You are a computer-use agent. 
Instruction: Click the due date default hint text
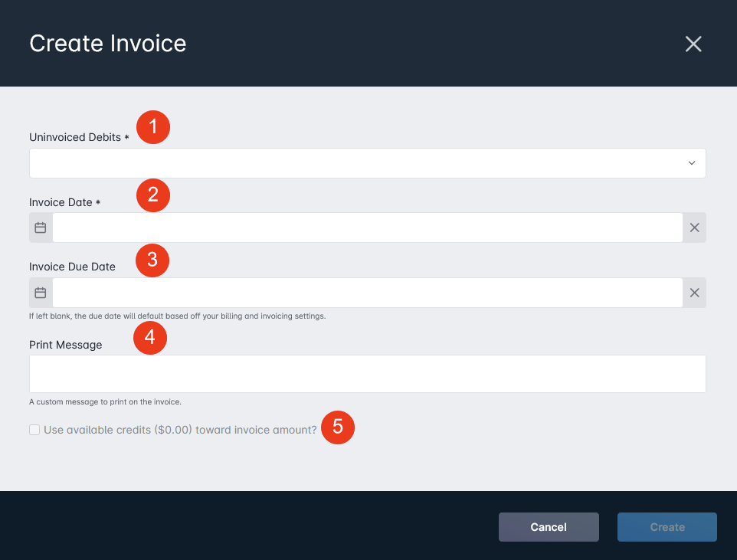[x=177, y=316]
